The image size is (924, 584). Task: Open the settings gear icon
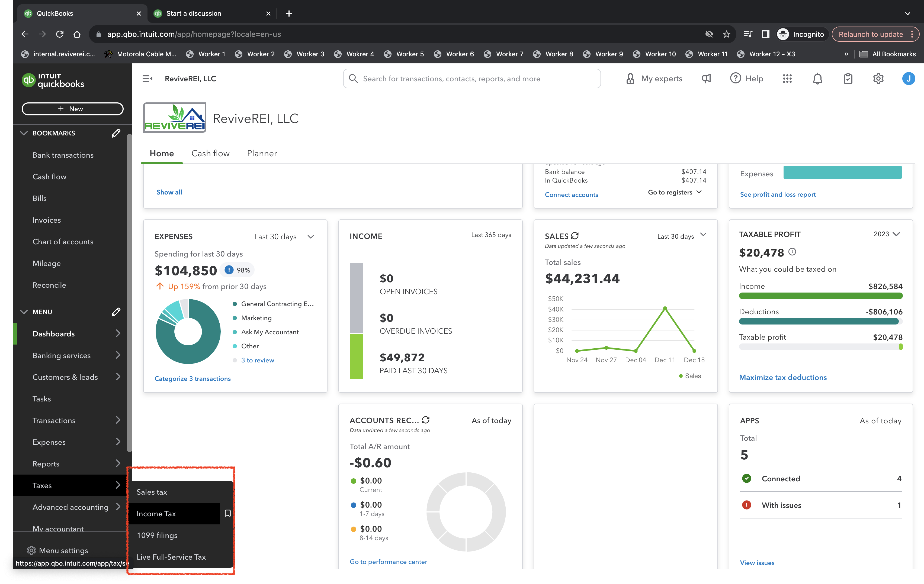pos(878,79)
